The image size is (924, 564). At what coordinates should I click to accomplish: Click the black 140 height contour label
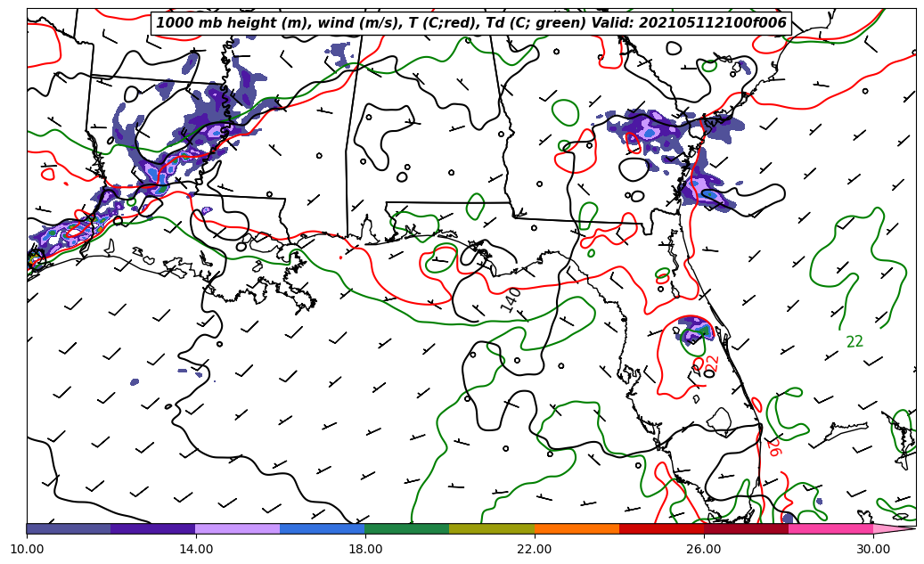tap(511, 300)
